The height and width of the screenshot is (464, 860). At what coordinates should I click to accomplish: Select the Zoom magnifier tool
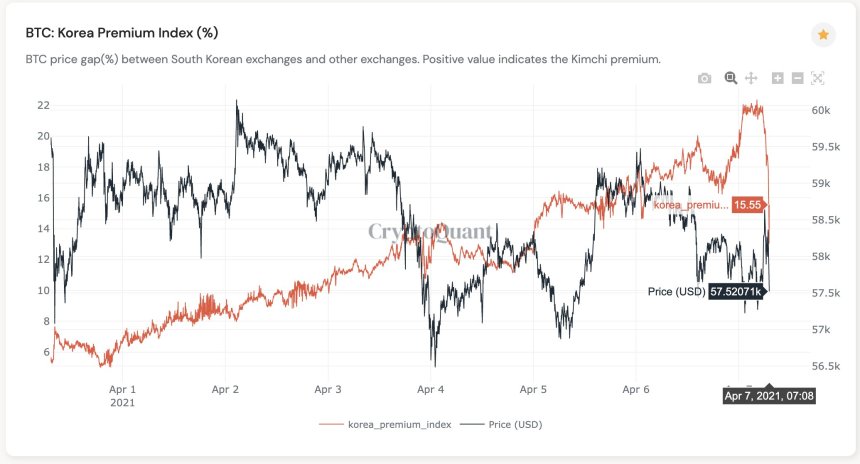click(730, 78)
